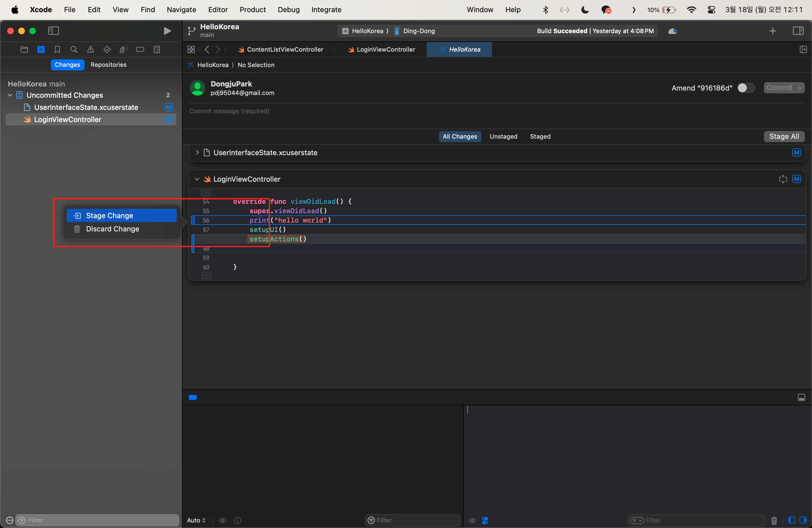
Task: Toggle the inspector panel at top right
Action: (x=798, y=31)
